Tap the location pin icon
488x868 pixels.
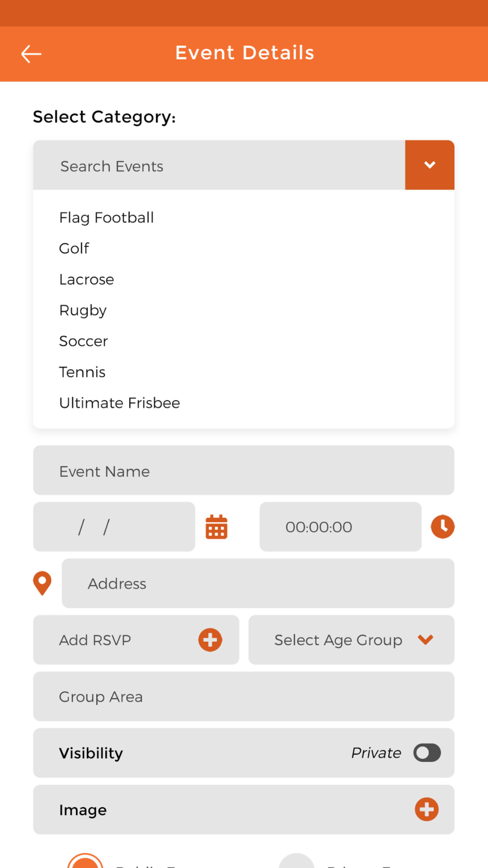click(42, 583)
